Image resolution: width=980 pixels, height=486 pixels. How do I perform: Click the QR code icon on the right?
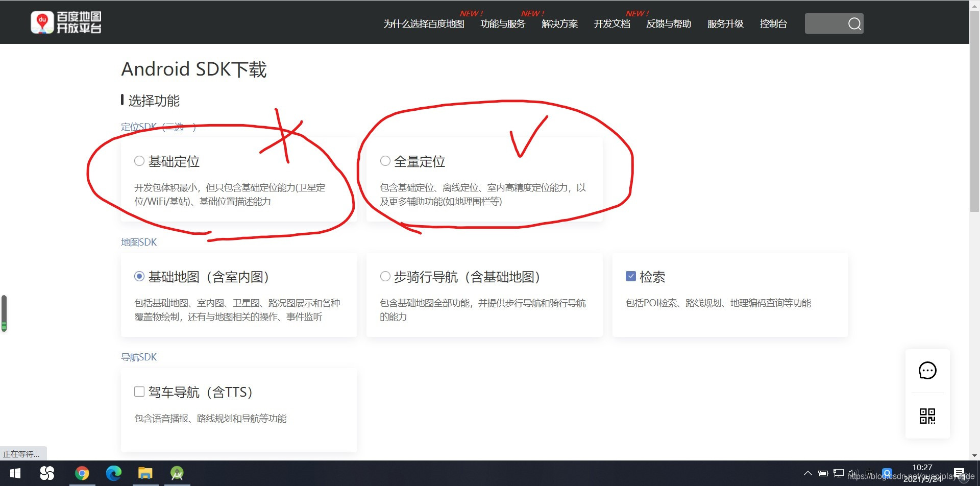[927, 416]
